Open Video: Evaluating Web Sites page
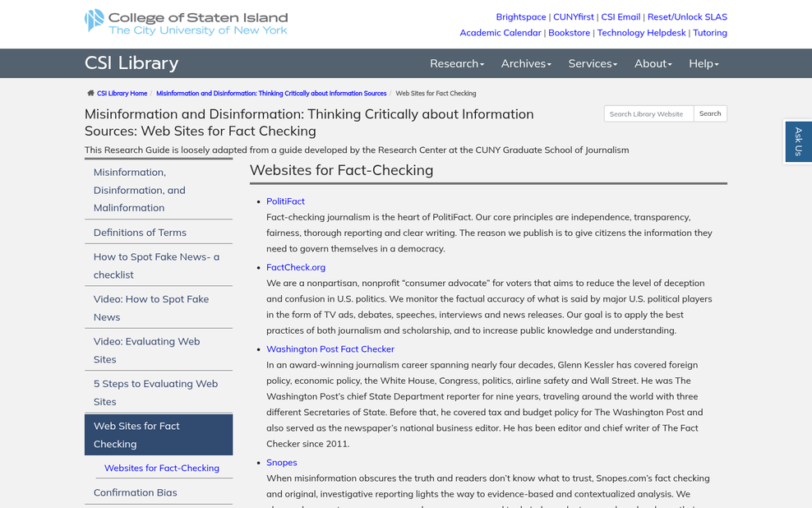Viewport: 812px width, 508px height. (159, 350)
